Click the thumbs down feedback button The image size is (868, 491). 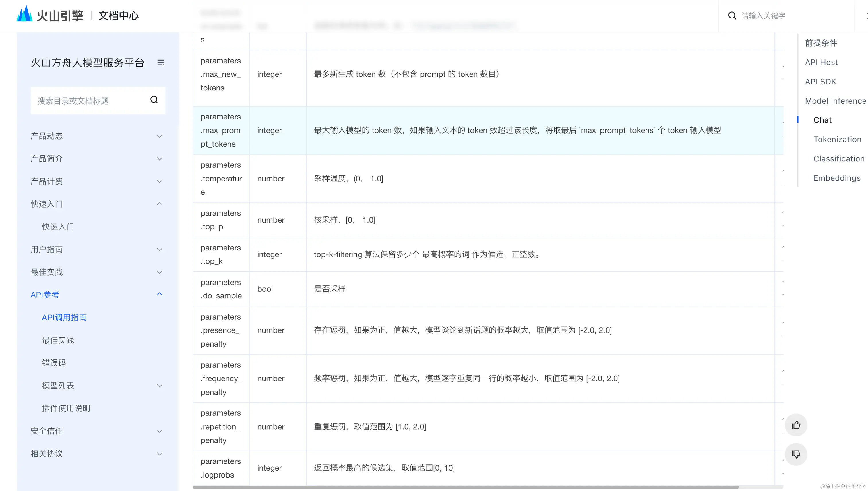click(x=796, y=454)
